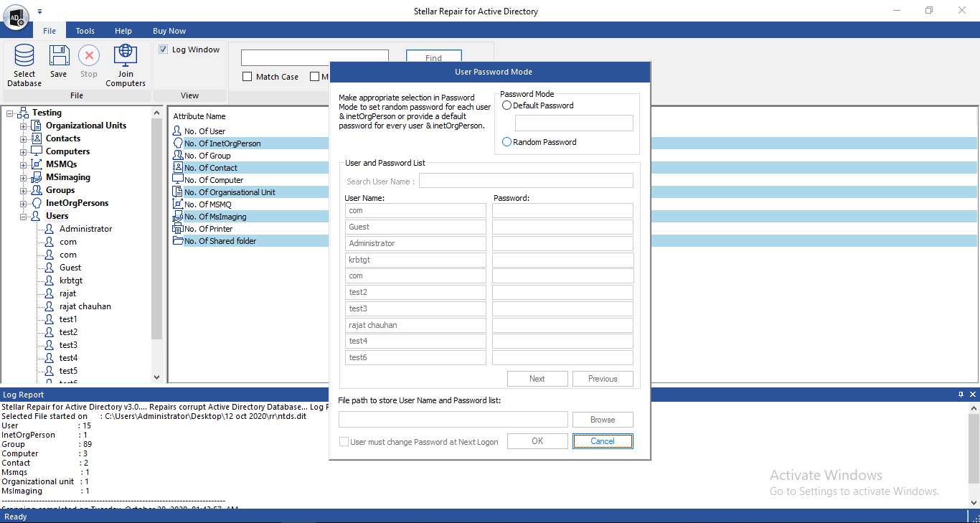Image resolution: width=980 pixels, height=523 pixels.
Task: Expand the Groups tree node
Action: point(23,191)
